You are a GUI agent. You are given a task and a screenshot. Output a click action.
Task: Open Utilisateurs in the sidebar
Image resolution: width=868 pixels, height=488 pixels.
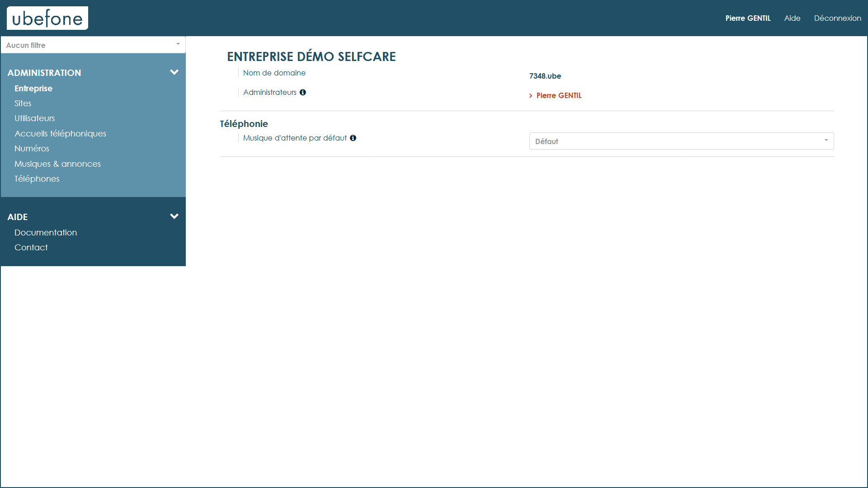(x=34, y=118)
